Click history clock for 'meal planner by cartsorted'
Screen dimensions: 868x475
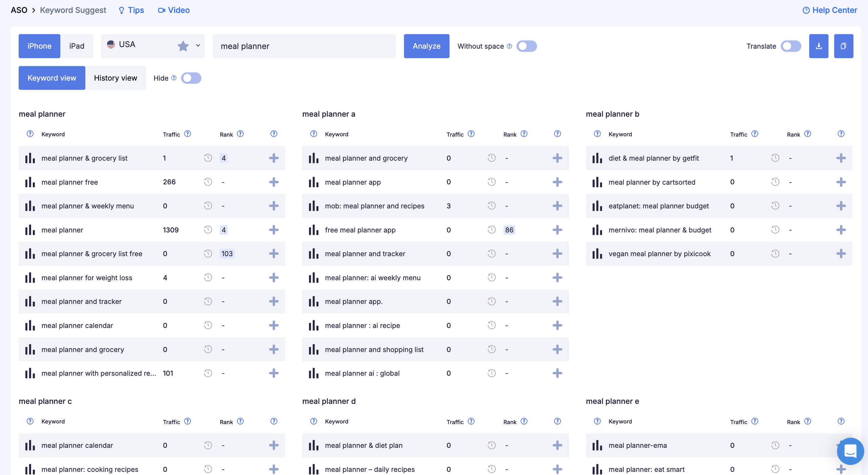tap(775, 182)
